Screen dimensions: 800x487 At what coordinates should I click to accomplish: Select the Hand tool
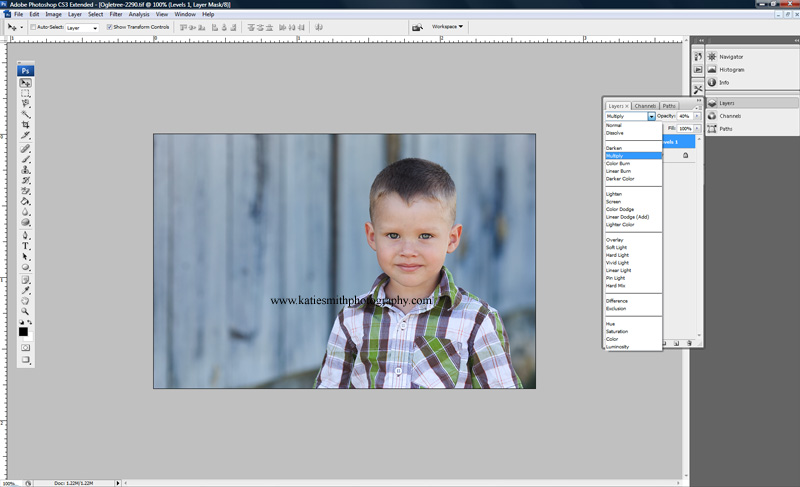25,301
